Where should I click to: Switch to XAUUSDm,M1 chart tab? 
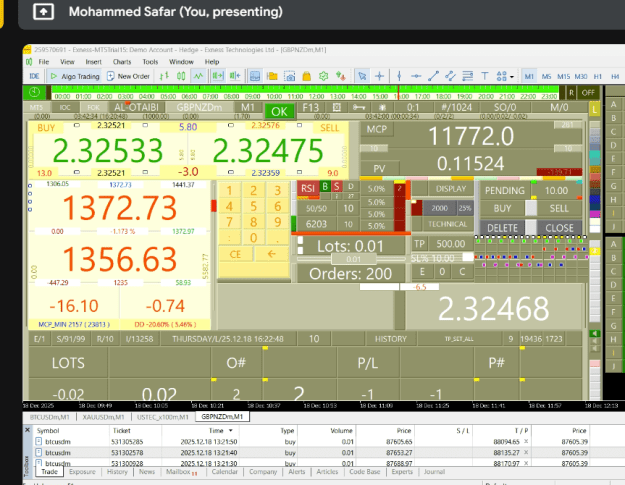point(103,417)
